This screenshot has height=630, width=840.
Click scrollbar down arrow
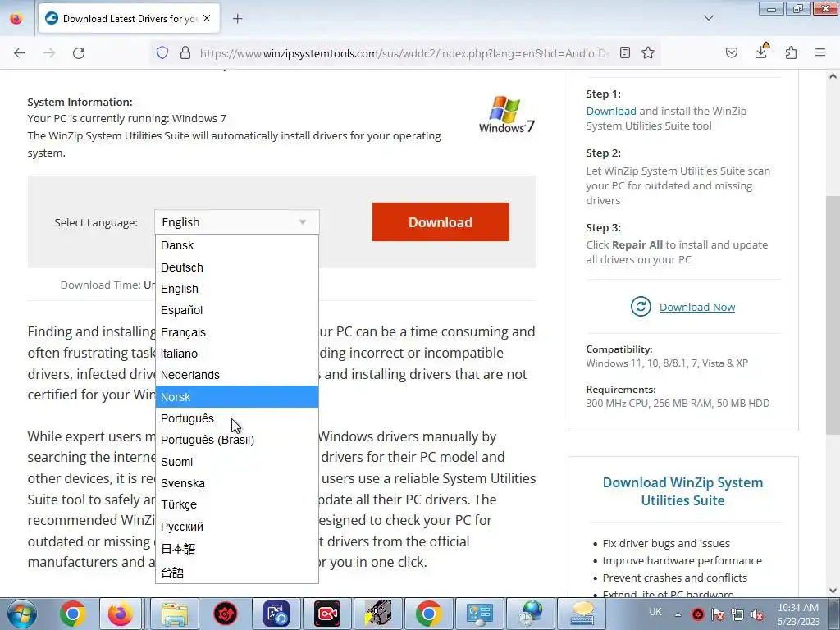point(833,591)
